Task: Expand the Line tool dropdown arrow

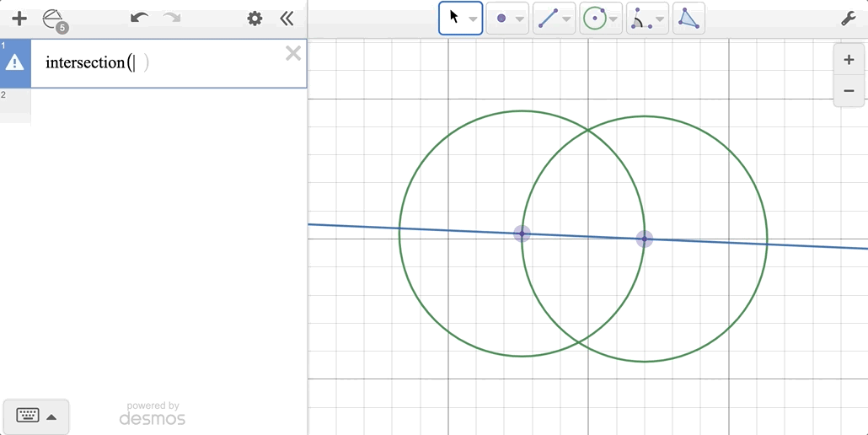Action: tap(566, 19)
